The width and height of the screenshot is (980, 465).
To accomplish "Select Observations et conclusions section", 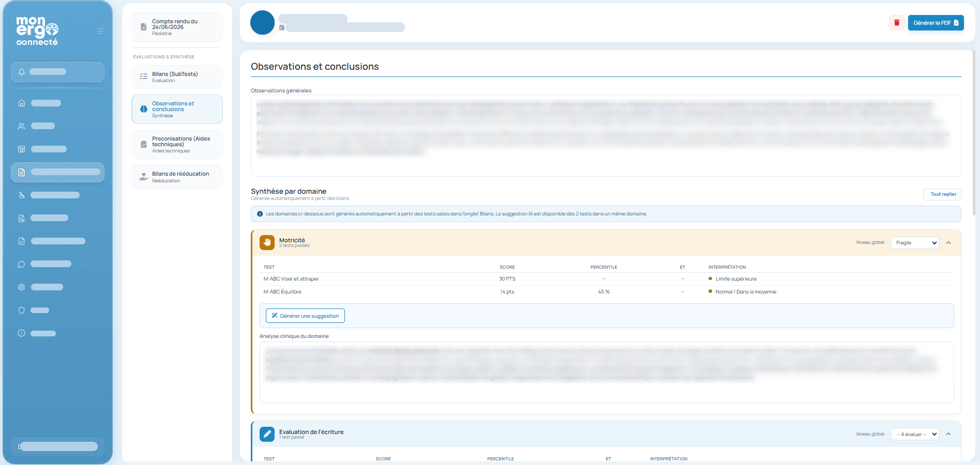I will [177, 109].
